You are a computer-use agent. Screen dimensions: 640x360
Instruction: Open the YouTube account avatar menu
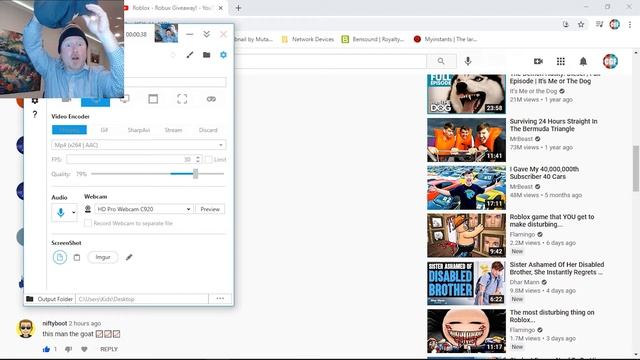[610, 61]
